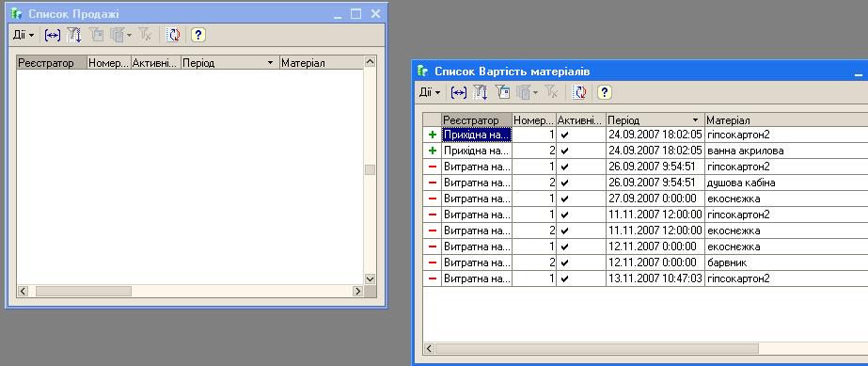Click filter history icon in Вартість матеріалів toolbar
Viewport: 868px width, 366px height.
(523, 92)
